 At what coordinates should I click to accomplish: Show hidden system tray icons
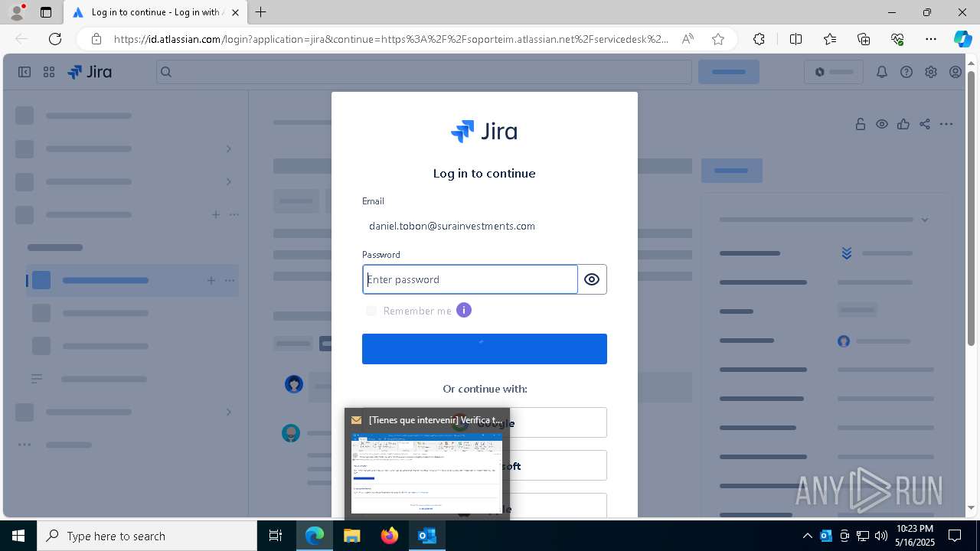808,536
